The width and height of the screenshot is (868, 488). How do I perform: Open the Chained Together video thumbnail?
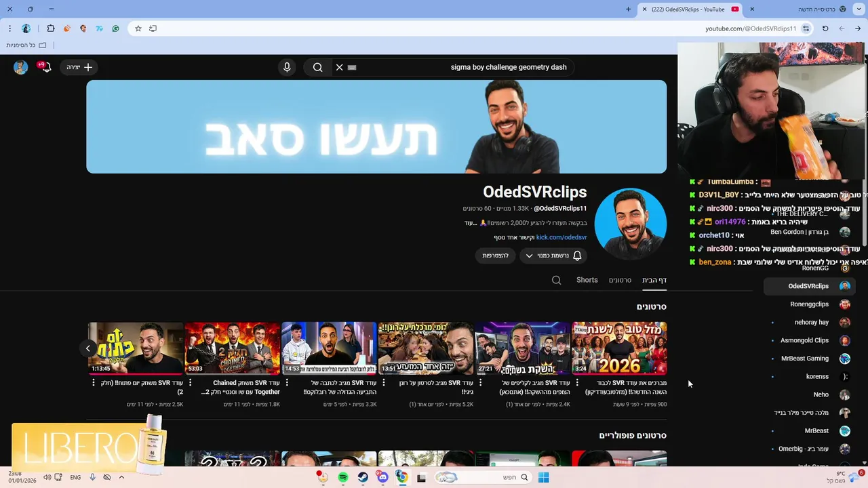(x=233, y=348)
